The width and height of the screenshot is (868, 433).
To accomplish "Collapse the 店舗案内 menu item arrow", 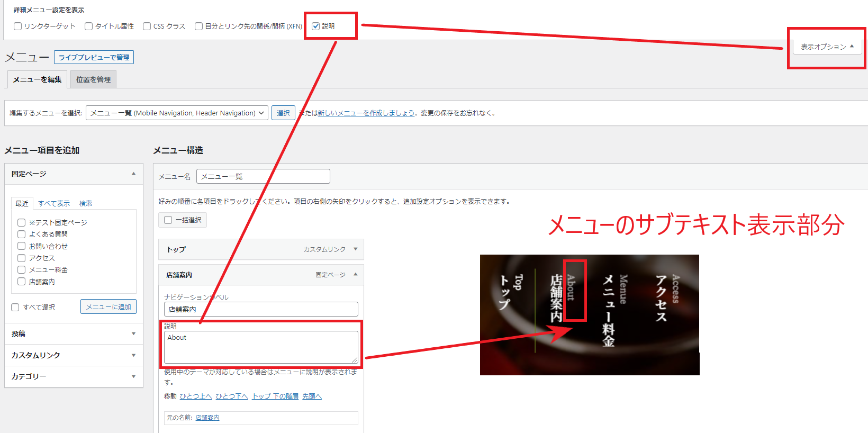I will (355, 275).
